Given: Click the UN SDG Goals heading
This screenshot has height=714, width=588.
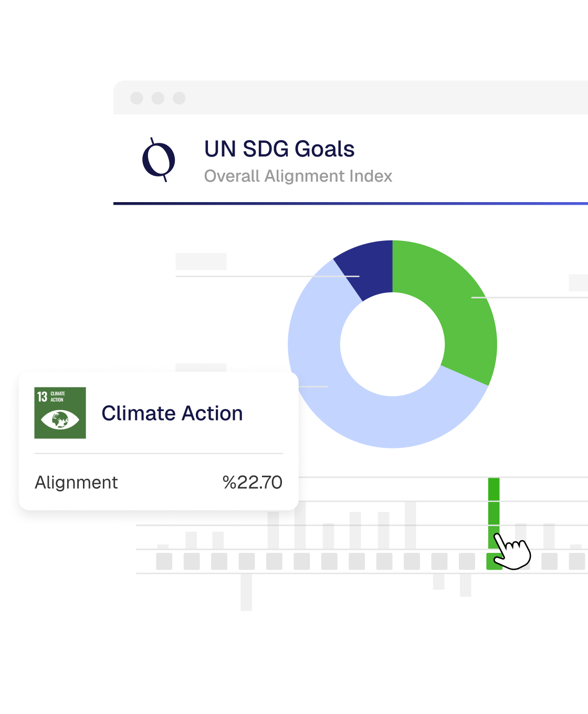Looking at the screenshot, I should point(279,149).
